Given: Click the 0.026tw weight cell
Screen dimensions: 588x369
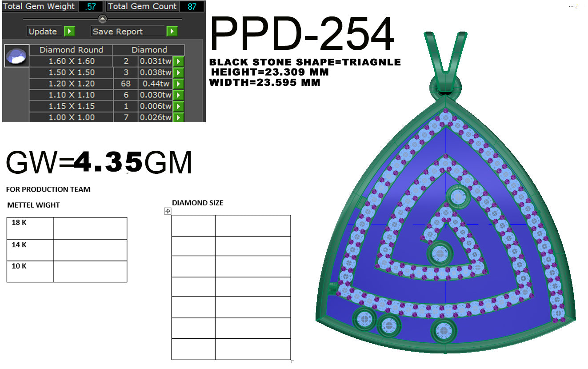Looking at the screenshot, I should 156,117.
